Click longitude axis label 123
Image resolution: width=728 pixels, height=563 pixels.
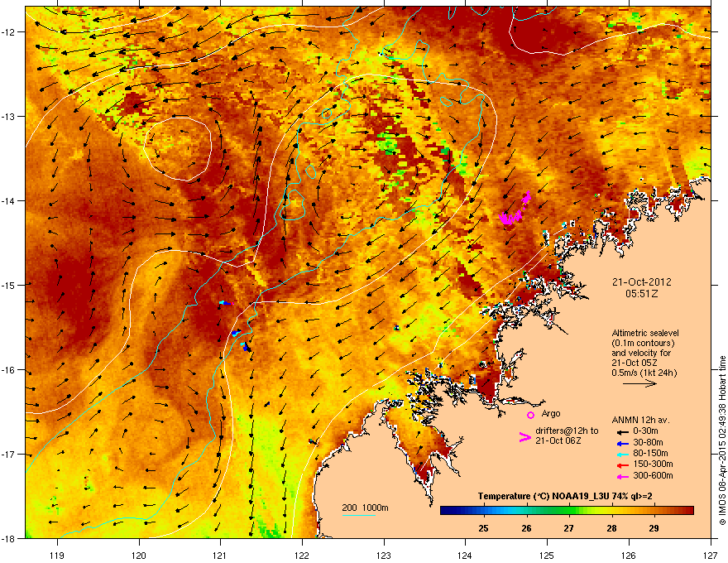coord(384,555)
